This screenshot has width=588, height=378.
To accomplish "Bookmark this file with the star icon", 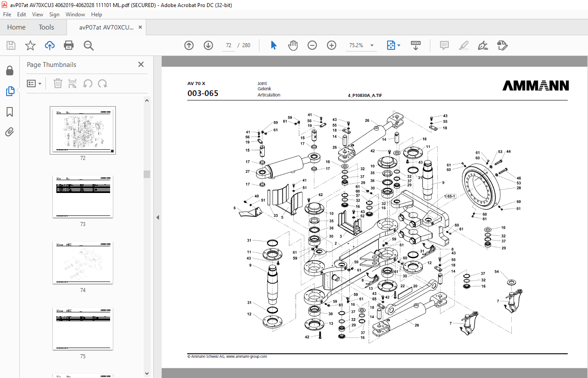I will pos(30,45).
